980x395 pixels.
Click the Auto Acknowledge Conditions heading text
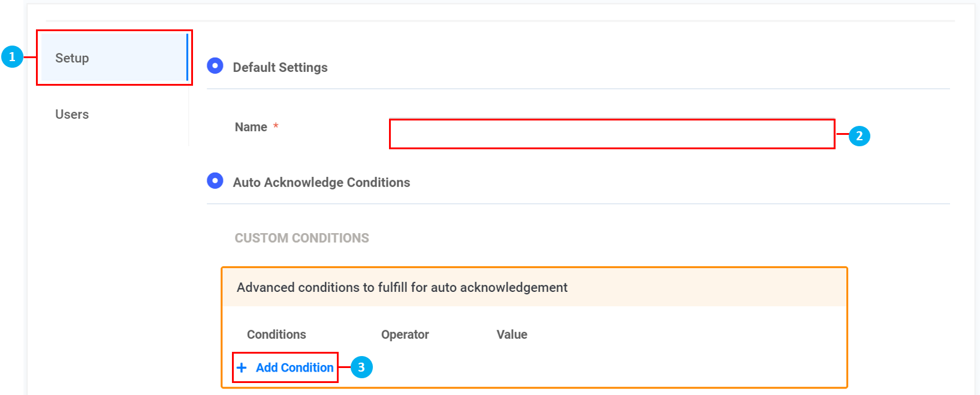tap(321, 183)
